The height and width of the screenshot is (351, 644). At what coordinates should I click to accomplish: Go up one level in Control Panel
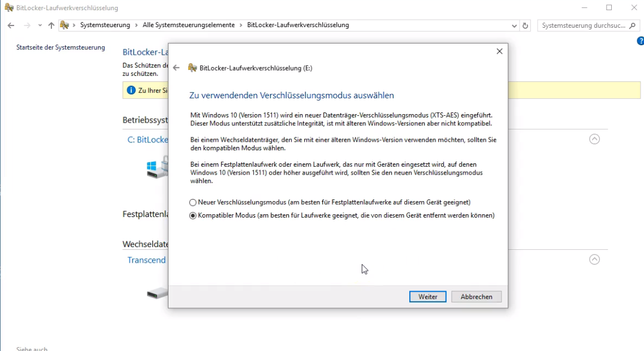tap(51, 25)
